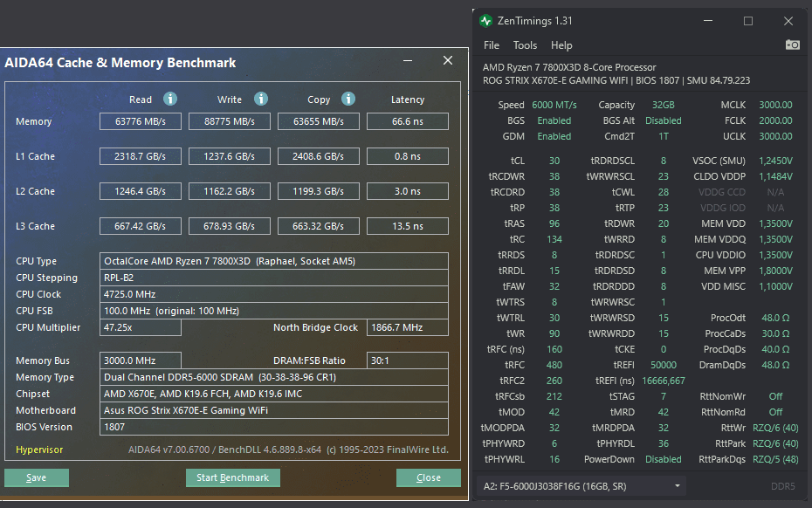Click the tRC value 134

pyautogui.click(x=554, y=239)
